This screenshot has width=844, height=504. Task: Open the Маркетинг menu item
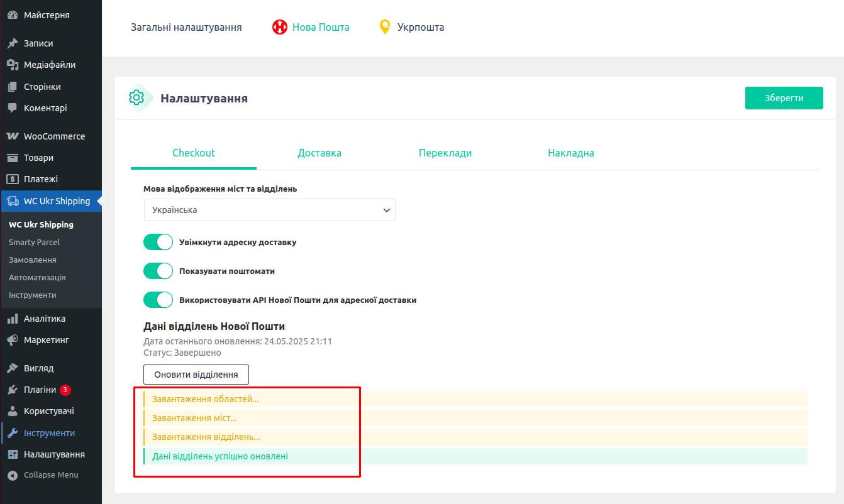(51, 340)
